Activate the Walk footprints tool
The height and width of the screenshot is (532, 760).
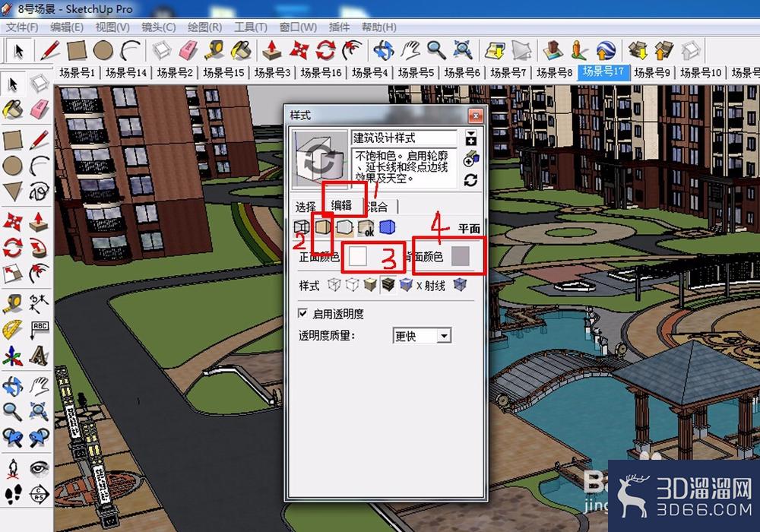tap(13, 494)
